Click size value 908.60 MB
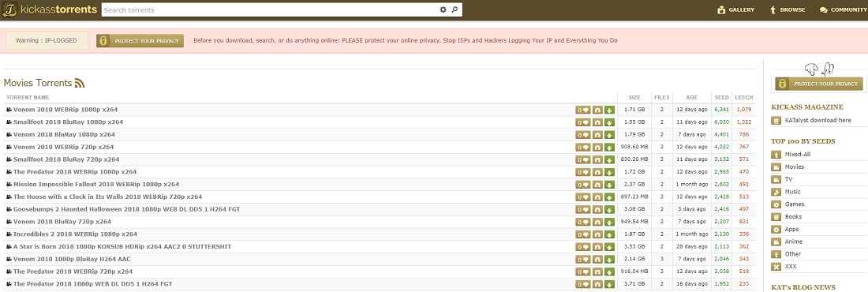 tap(634, 147)
